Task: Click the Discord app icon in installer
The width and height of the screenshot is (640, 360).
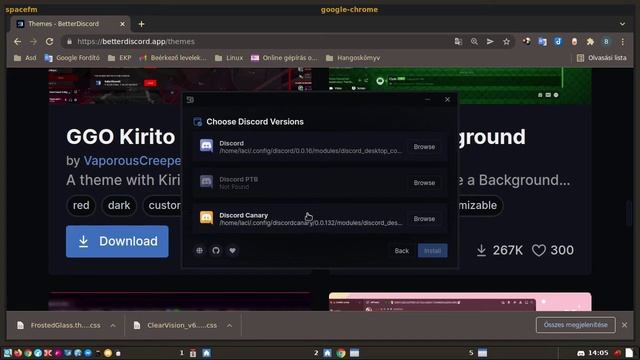Action: [x=206, y=146]
